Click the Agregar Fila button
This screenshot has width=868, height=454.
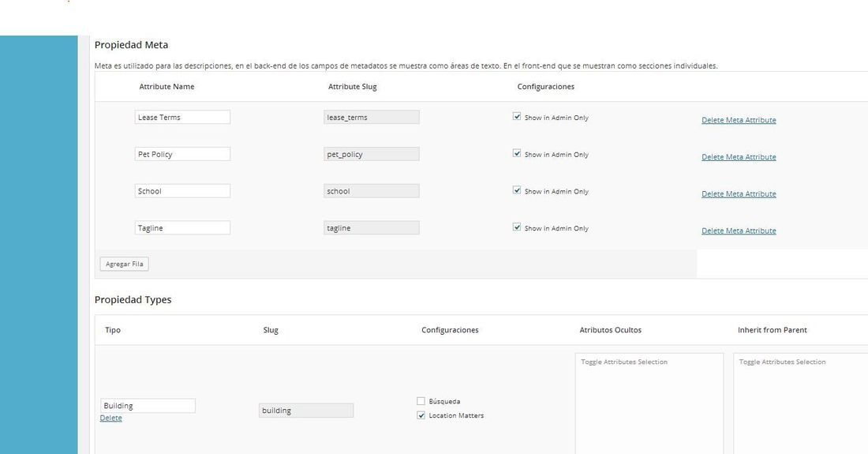pyautogui.click(x=124, y=264)
